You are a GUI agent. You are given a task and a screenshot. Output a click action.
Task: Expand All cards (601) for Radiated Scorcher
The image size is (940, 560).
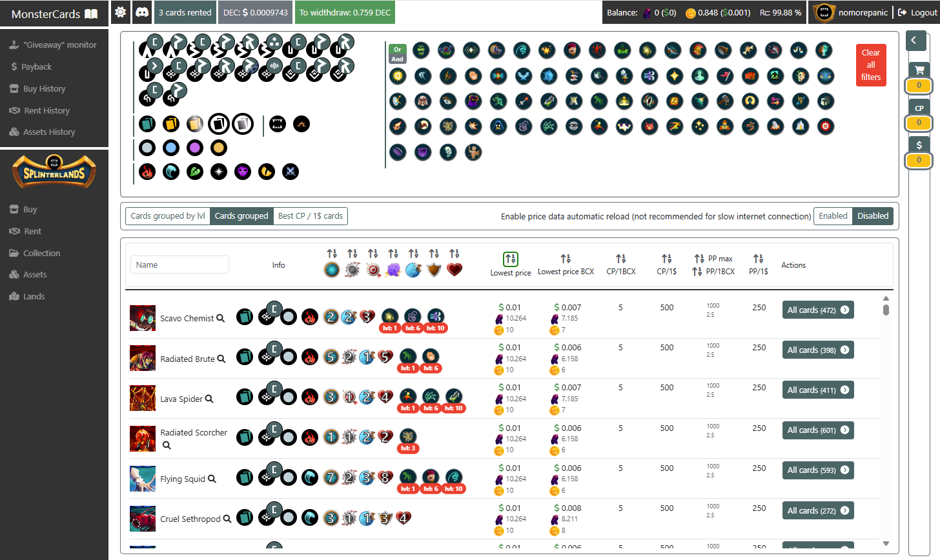coord(818,430)
